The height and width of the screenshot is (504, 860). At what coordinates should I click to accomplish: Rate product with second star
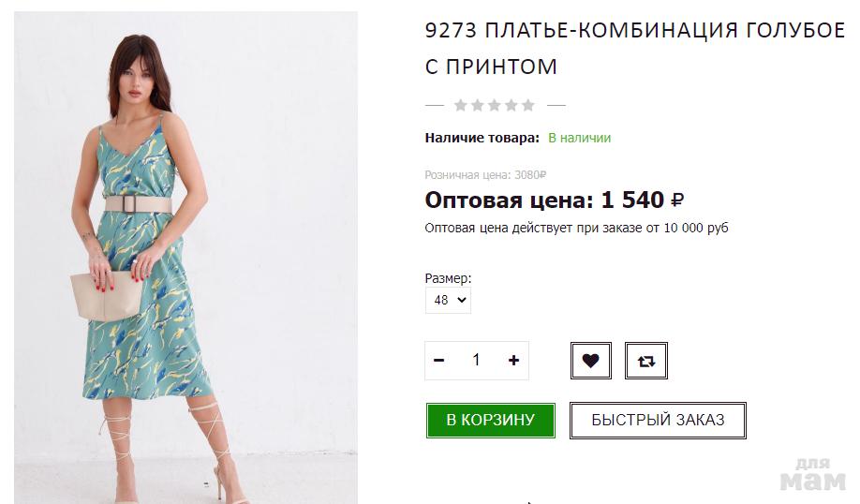(478, 105)
